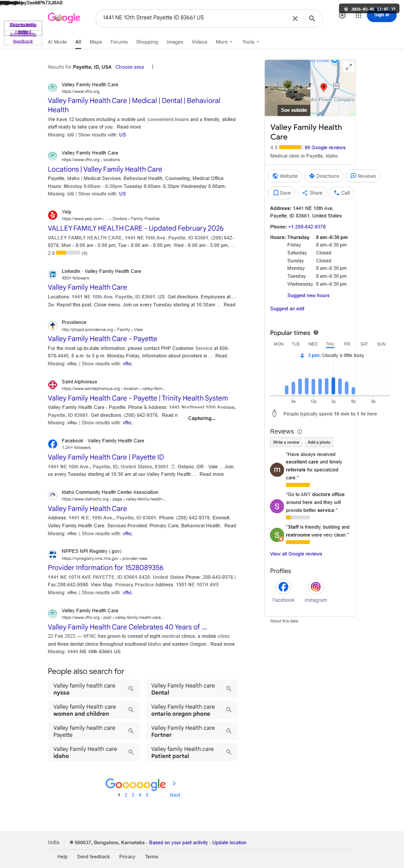Expand the map with the fullscreen icon
Viewport: 408px width, 868px height.
click(349, 66)
